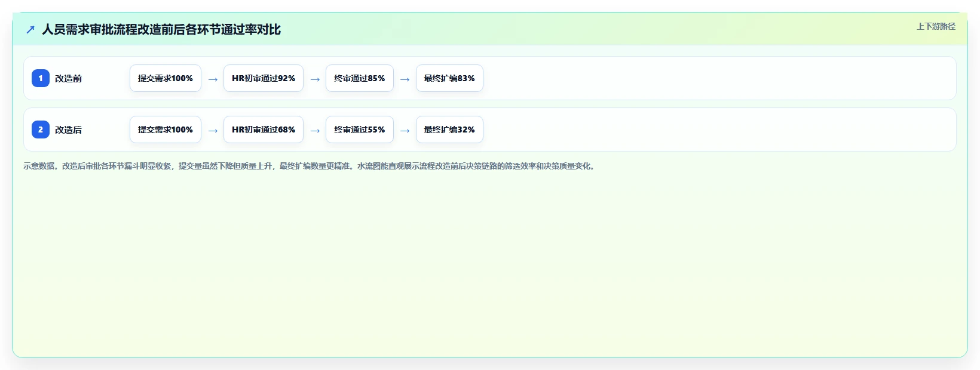The height and width of the screenshot is (370, 980).
Task: Click the 改造后 row label
Action: point(68,129)
